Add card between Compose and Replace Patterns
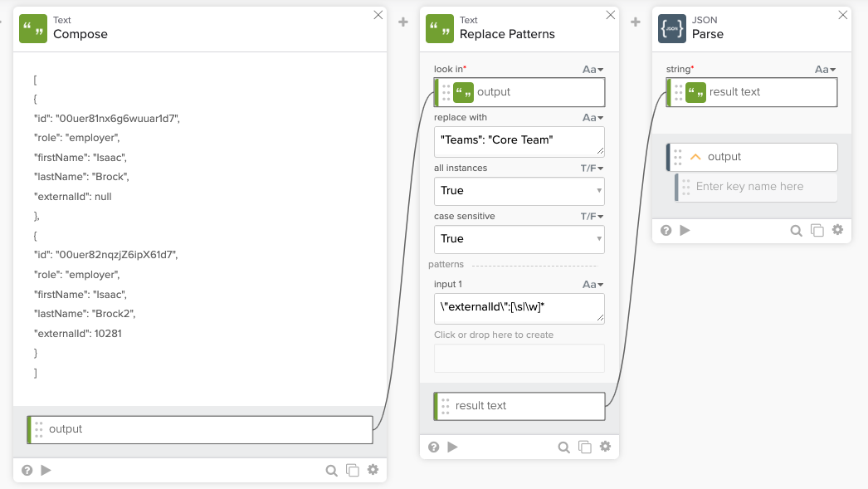This screenshot has width=868, height=489. click(x=403, y=22)
